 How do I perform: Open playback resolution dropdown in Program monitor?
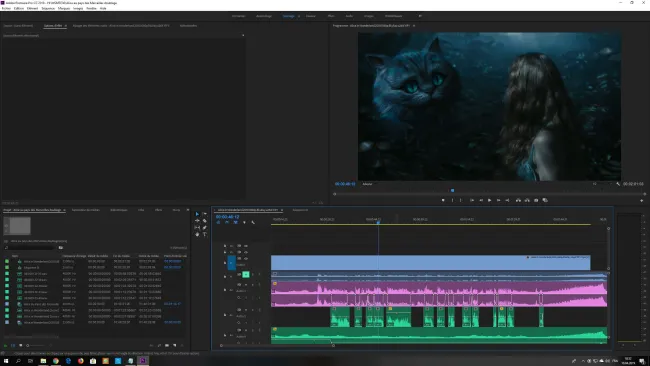[x=602, y=184]
